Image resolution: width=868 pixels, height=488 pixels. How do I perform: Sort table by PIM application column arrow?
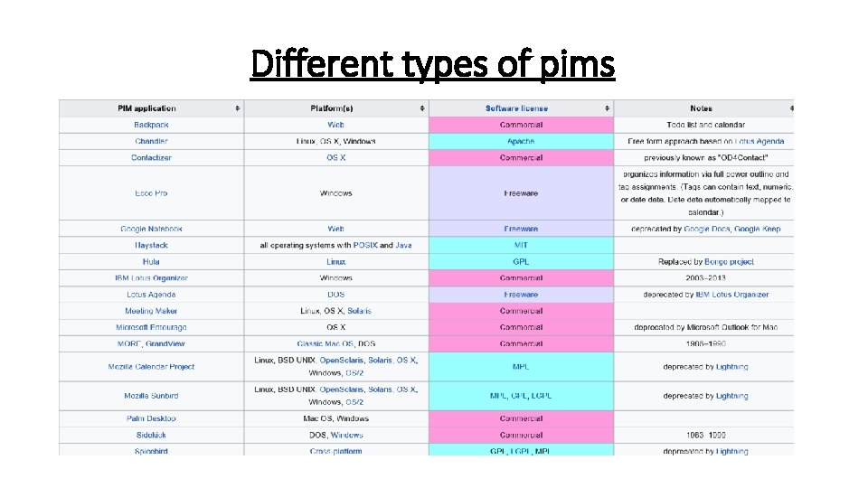[x=238, y=108]
